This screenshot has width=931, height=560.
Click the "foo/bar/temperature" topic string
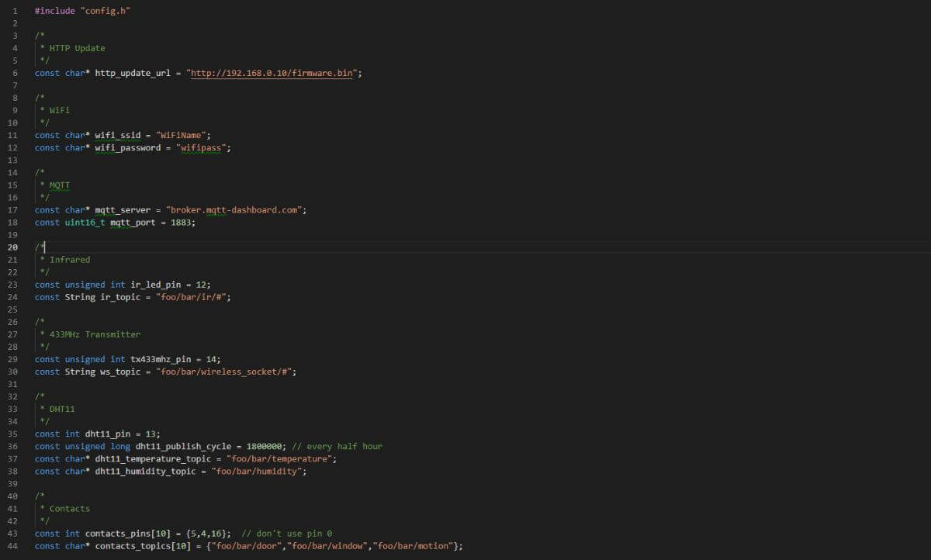(280, 458)
